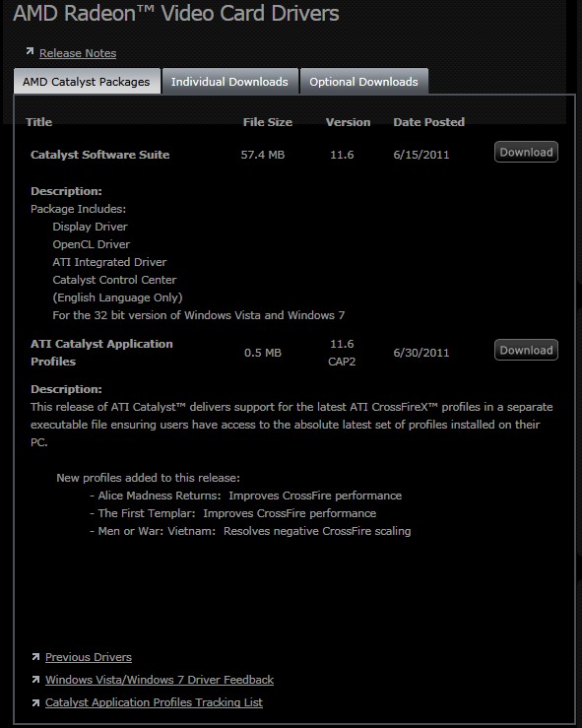Click the Date Posted column header

click(x=428, y=122)
